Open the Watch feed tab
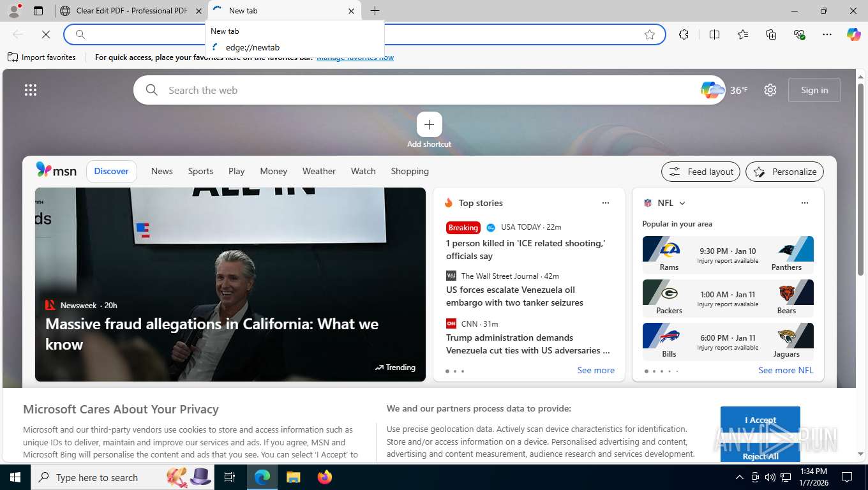868x490 pixels. 363,171
